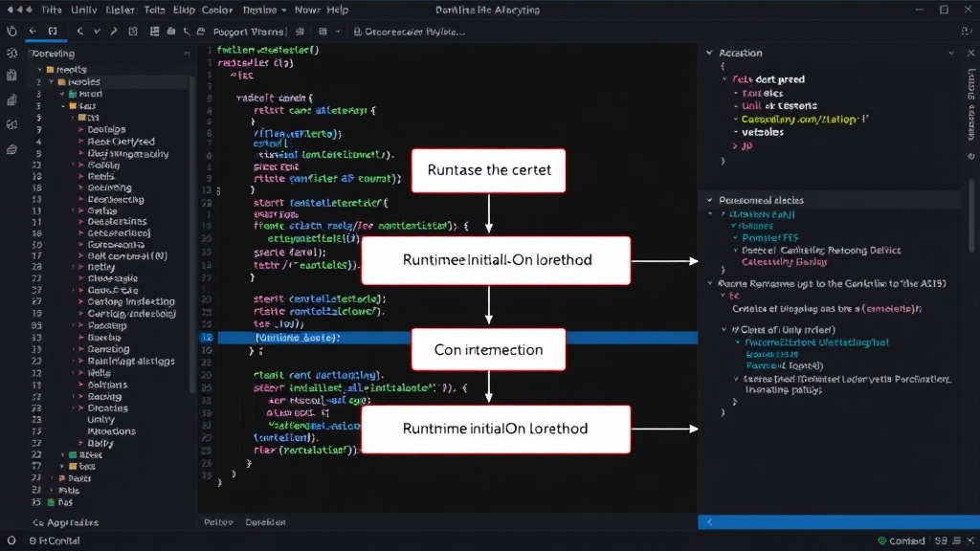This screenshot has width=980, height=551.
Task: Click the left arrow in blue bottom bar
Action: [x=709, y=522]
